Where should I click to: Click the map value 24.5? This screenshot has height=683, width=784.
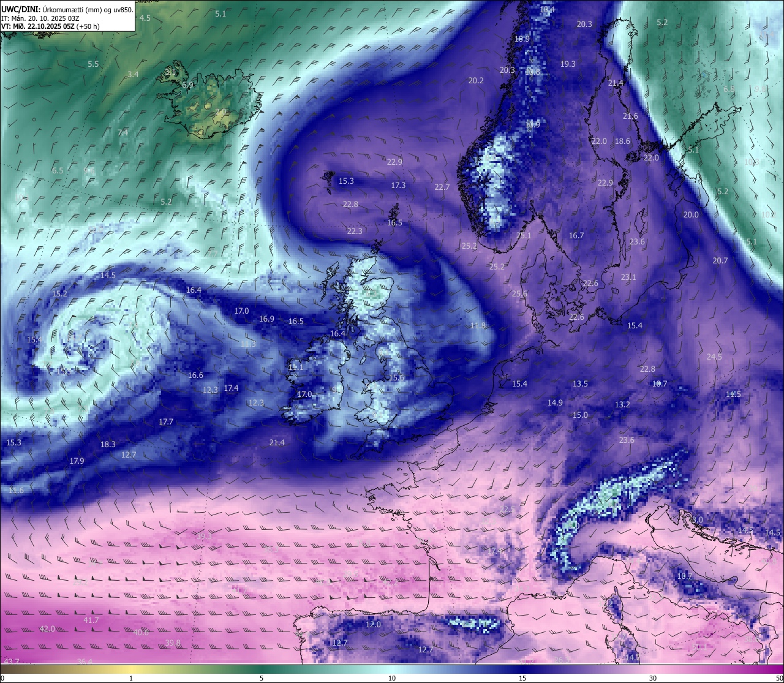(x=714, y=357)
